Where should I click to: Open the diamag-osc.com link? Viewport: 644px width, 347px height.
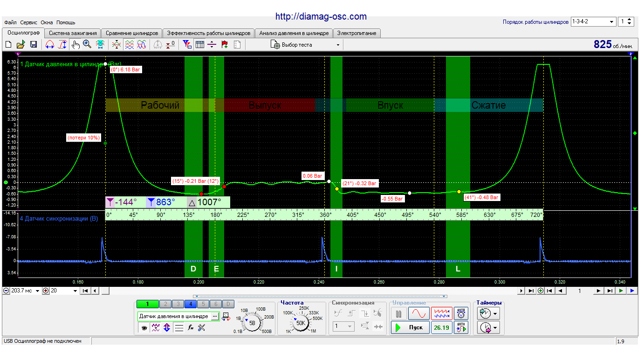321,16
